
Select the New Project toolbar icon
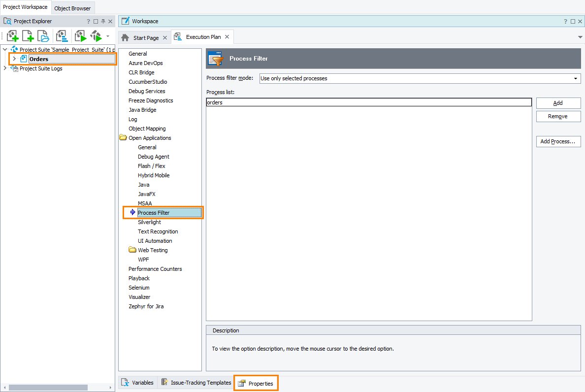point(28,36)
